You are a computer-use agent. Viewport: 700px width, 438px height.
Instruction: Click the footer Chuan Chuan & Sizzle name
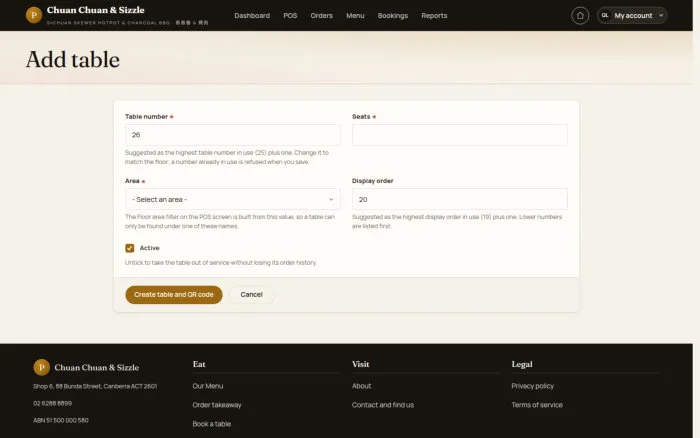(x=96, y=367)
